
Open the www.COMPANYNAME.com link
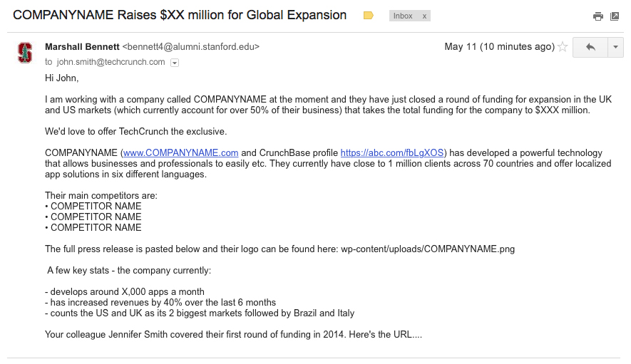[181, 153]
